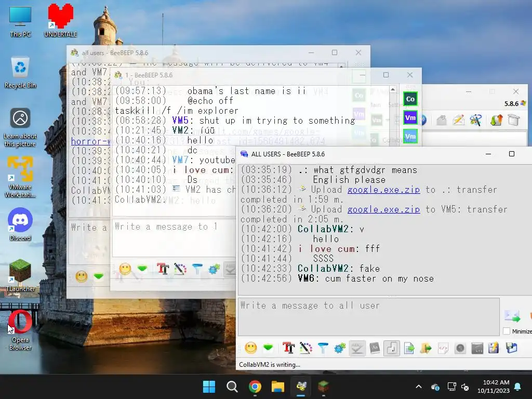Image resolution: width=532 pixels, height=399 pixels.
Task: Open Opera Browser desktop shortcut
Action: (x=20, y=330)
